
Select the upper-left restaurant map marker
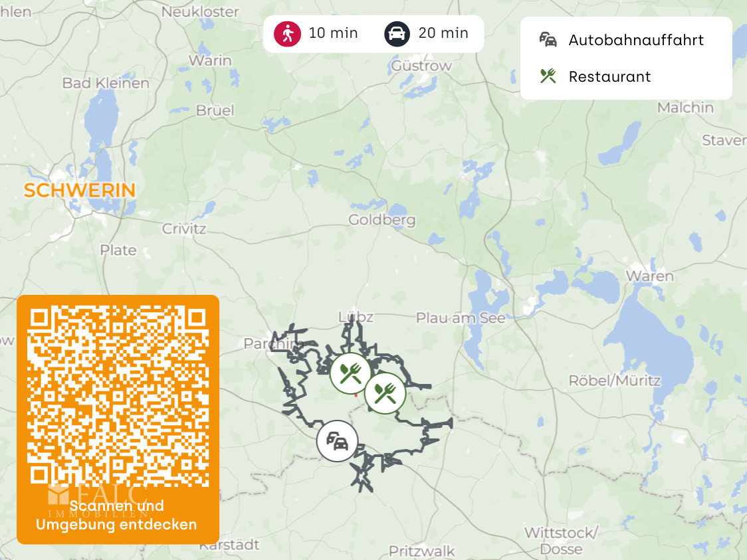[x=351, y=373]
